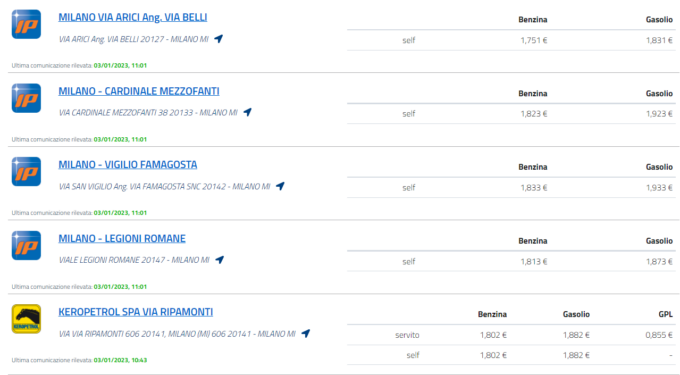Click the Keropetrol horse logo
680x375 pixels.
26,319
